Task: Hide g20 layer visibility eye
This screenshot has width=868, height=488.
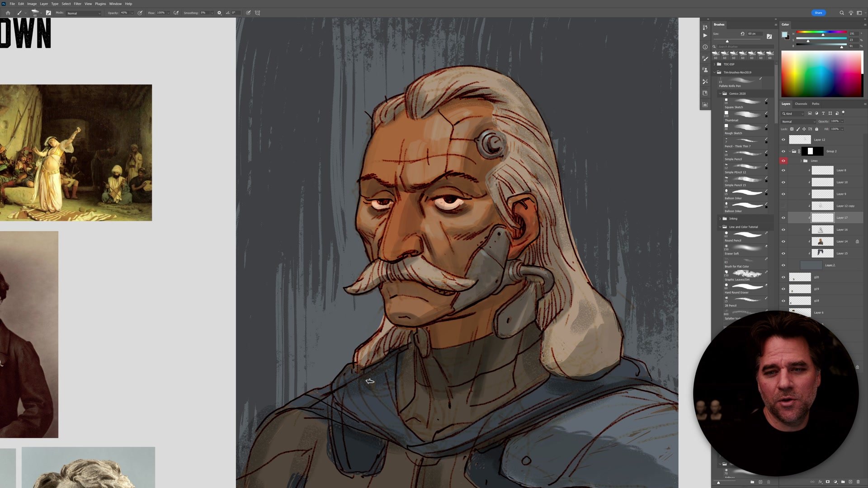Action: click(783, 277)
